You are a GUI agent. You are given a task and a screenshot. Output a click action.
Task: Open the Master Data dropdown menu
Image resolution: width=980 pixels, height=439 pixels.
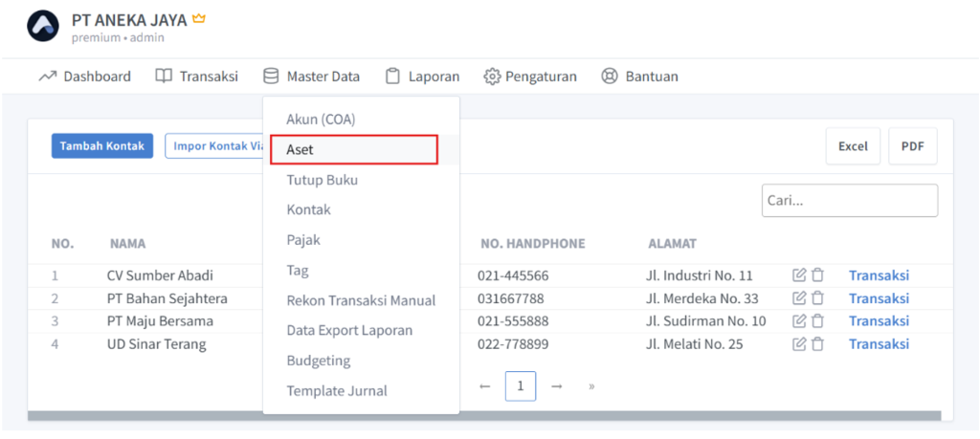coord(311,77)
